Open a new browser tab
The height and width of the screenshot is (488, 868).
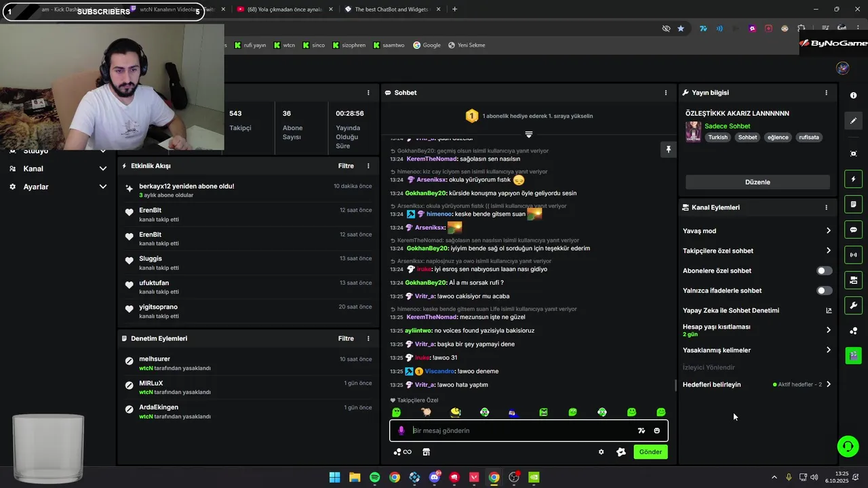point(454,9)
